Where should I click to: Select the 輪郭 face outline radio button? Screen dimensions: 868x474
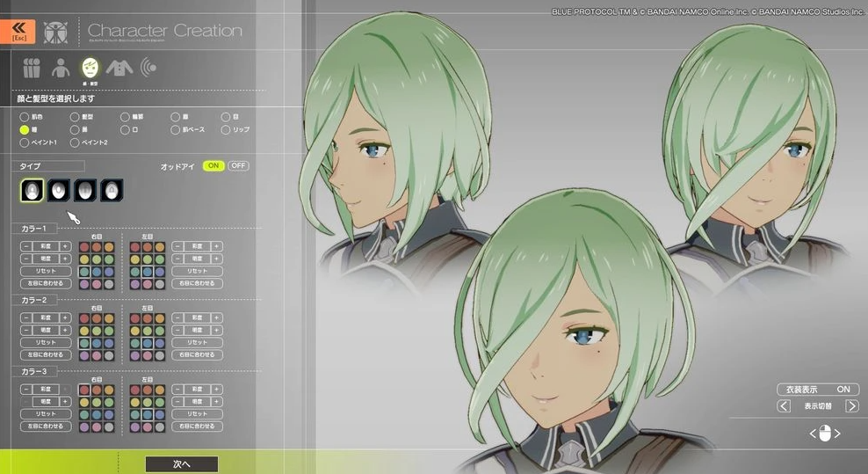tap(125, 117)
